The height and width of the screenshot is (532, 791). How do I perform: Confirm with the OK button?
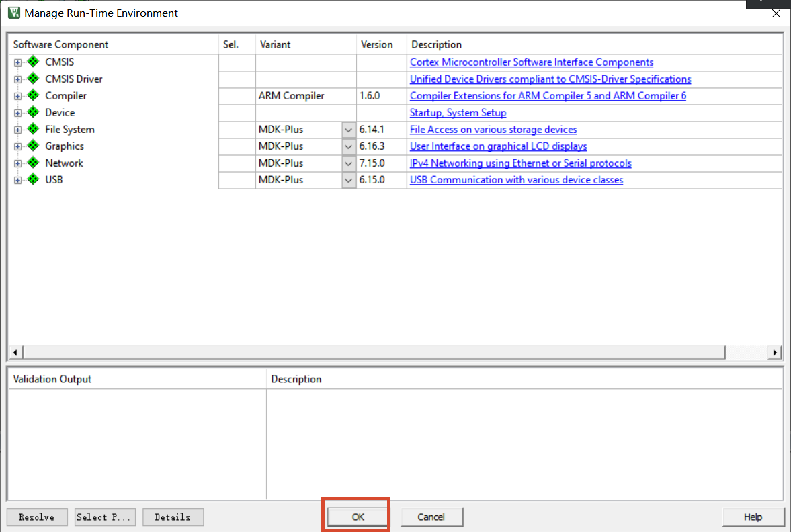tap(358, 517)
